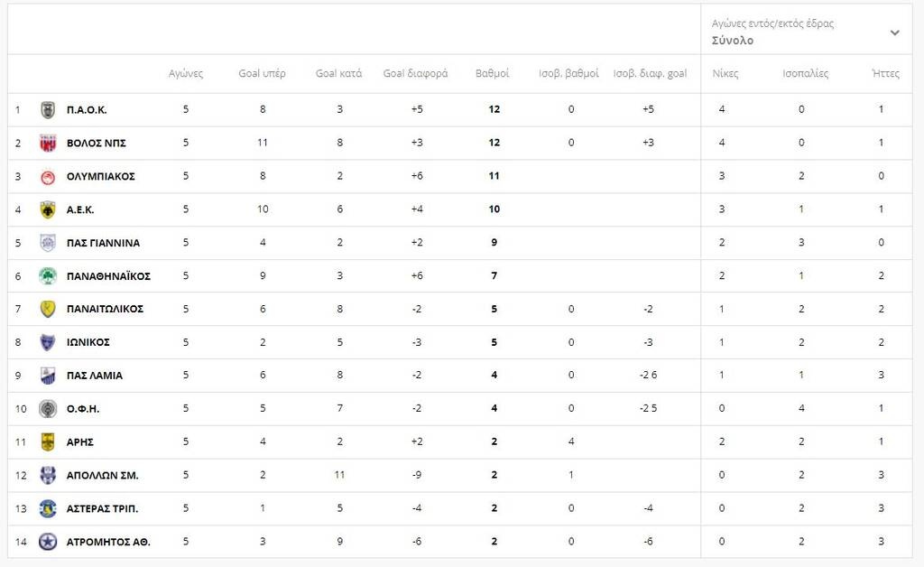The width and height of the screenshot is (924, 567).
Task: Click the ΑΣΤΕΡΑΣ ΤΡΙΠ. team badge
Action: [48, 508]
